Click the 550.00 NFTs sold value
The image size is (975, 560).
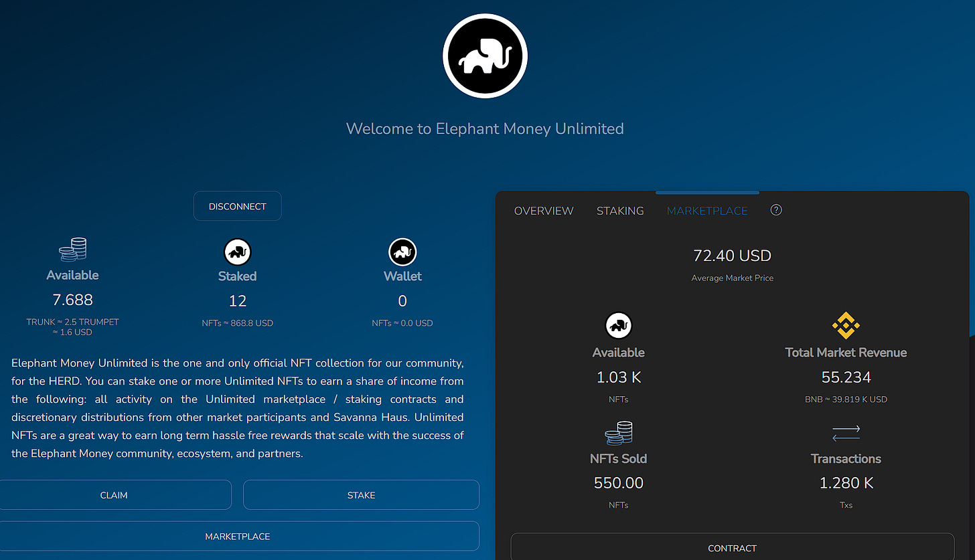click(619, 482)
